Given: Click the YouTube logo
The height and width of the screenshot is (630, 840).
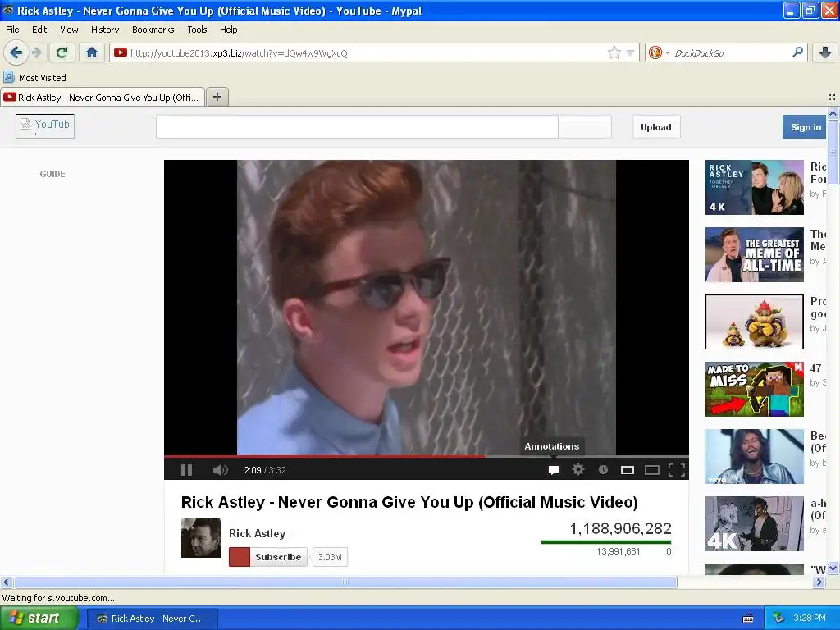Looking at the screenshot, I should pyautogui.click(x=45, y=126).
